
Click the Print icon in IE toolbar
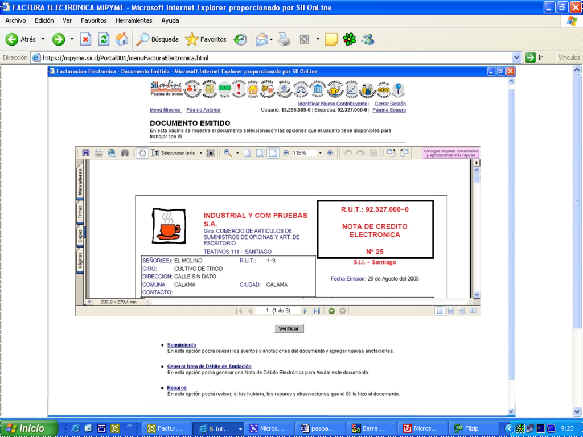(284, 39)
